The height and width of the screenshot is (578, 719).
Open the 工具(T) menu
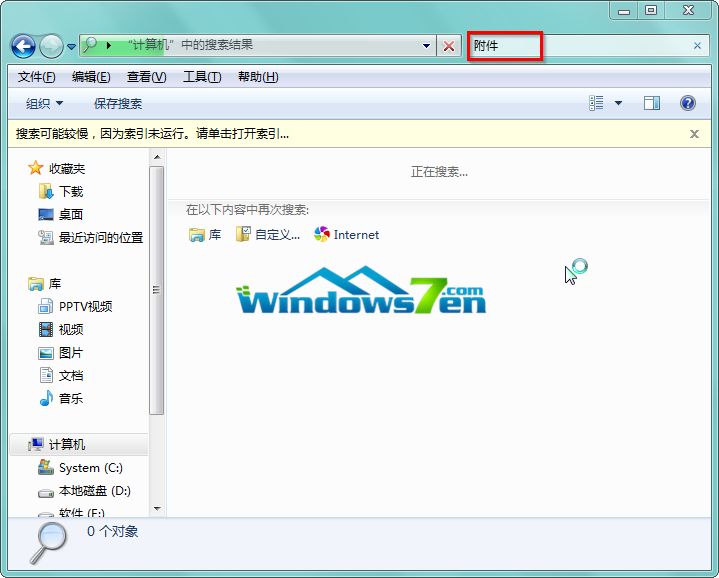pos(202,77)
